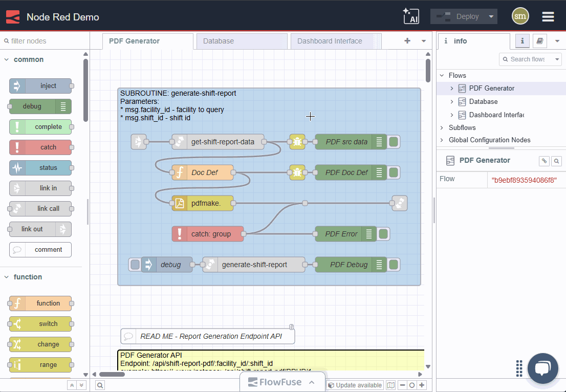Image resolution: width=566 pixels, height=392 pixels.
Task: Toggle the PDF Debug node's output button
Action: (393, 265)
